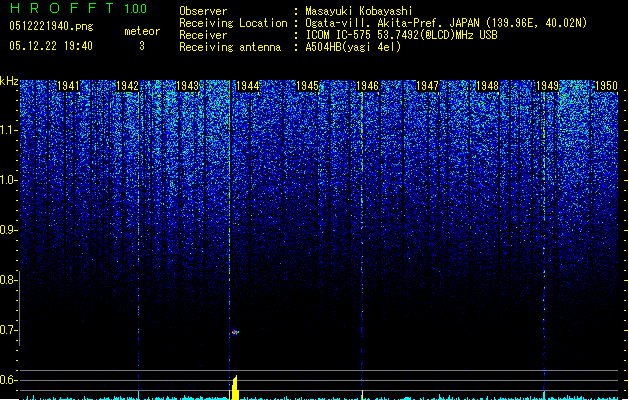
Task: Click the 1.0 kHz axis label
Action: (x=8, y=180)
